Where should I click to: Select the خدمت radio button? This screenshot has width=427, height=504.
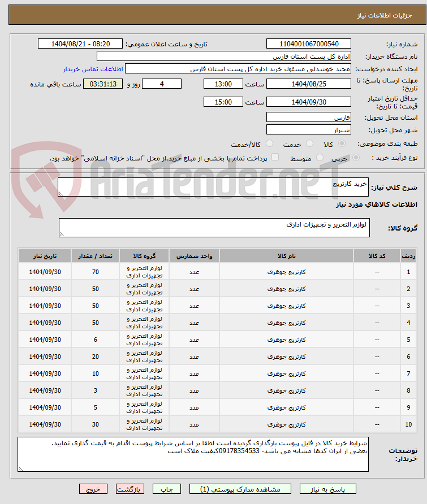point(309,144)
